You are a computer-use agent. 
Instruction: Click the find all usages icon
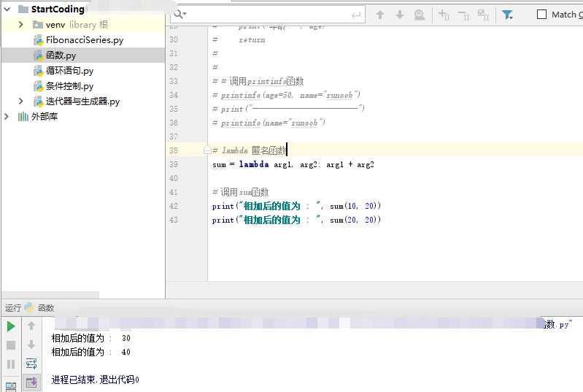pos(420,15)
